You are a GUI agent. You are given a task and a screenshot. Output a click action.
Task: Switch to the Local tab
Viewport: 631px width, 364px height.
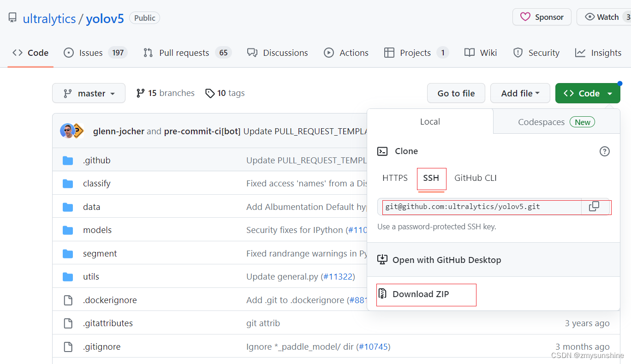click(x=430, y=122)
